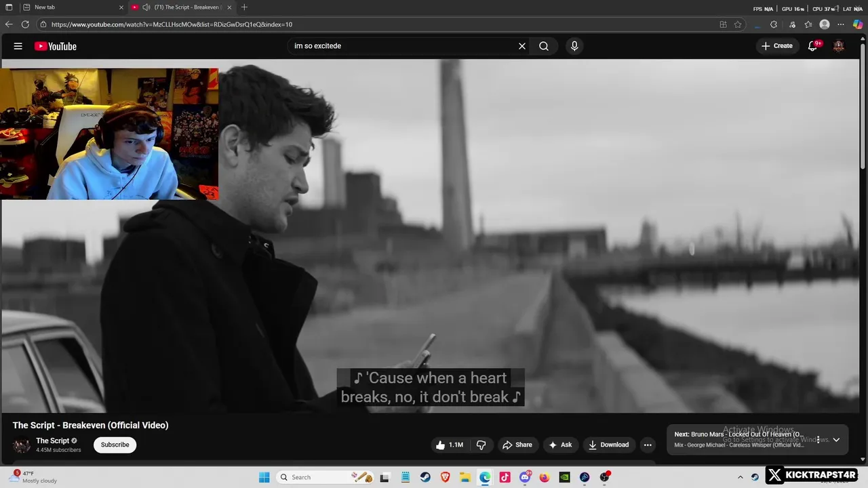Open more actions three-dot menu under video
The image size is (868, 488).
tap(648, 445)
